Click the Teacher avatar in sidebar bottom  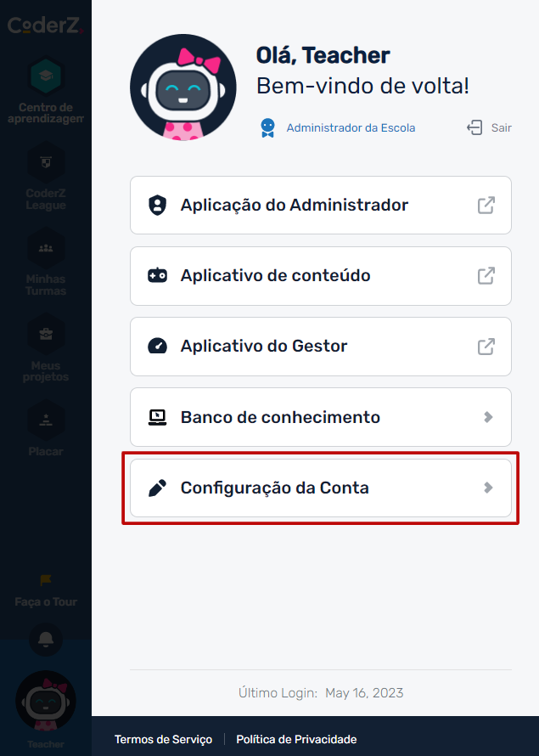point(46,701)
